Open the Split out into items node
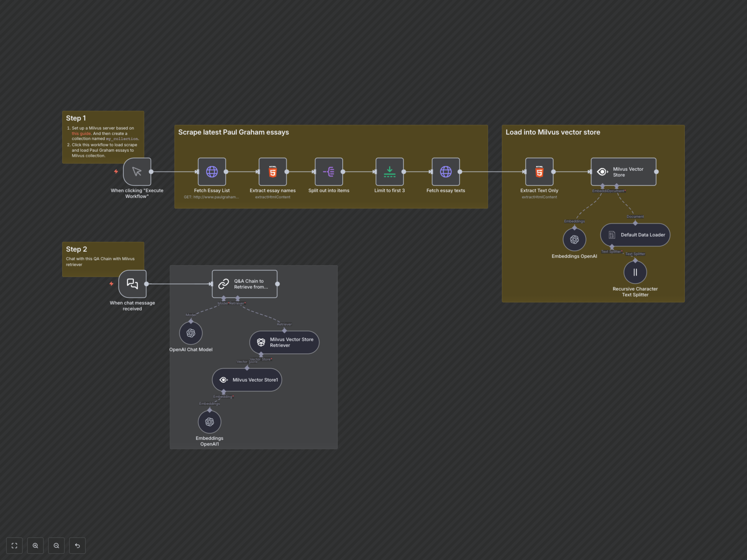The height and width of the screenshot is (560, 747). click(329, 171)
